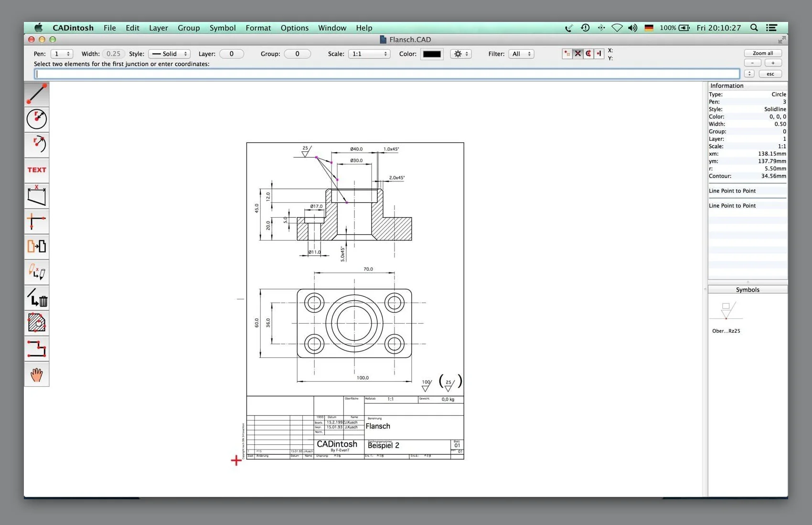This screenshot has width=812, height=525.
Task: Toggle circle center snap button
Action: [588, 53]
